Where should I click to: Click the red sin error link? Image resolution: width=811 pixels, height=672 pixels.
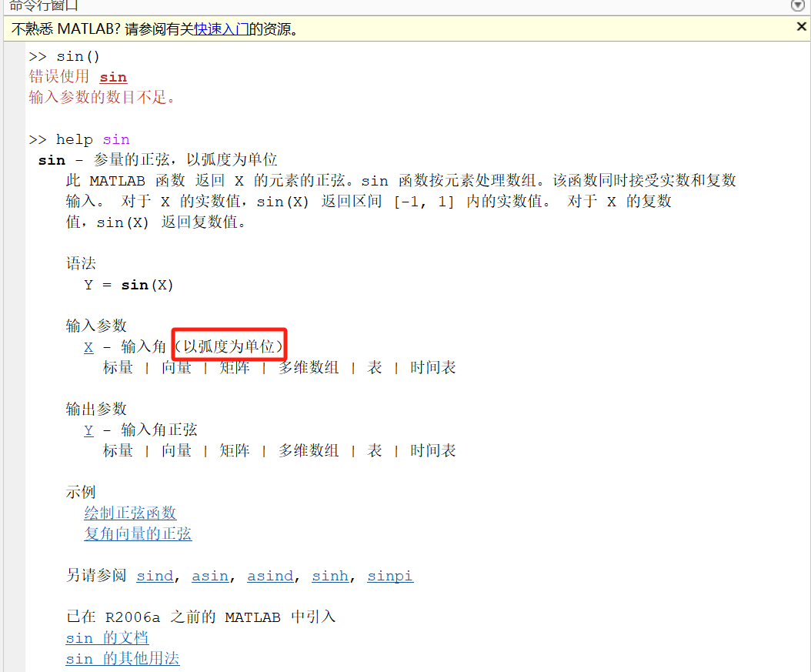113,77
